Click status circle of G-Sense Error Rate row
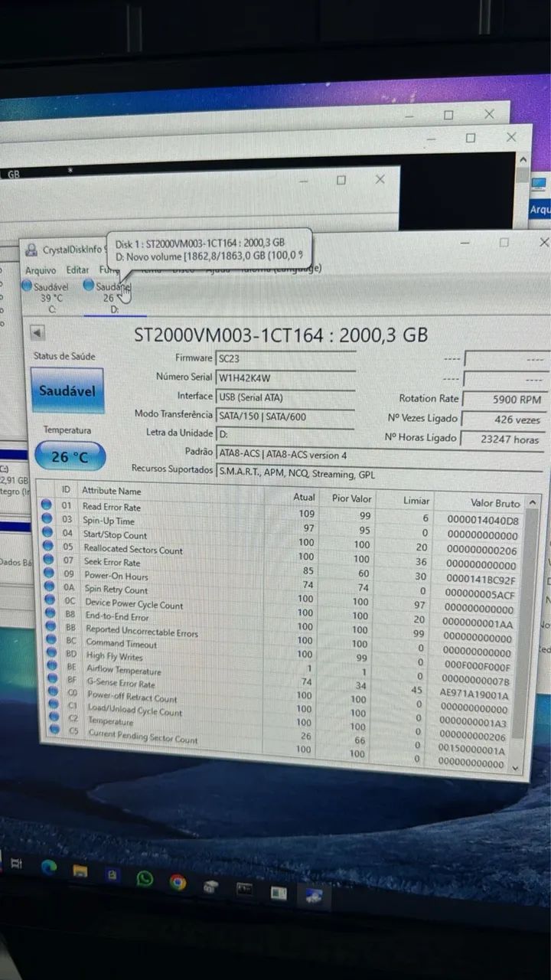The height and width of the screenshot is (980, 551). pos(52,678)
